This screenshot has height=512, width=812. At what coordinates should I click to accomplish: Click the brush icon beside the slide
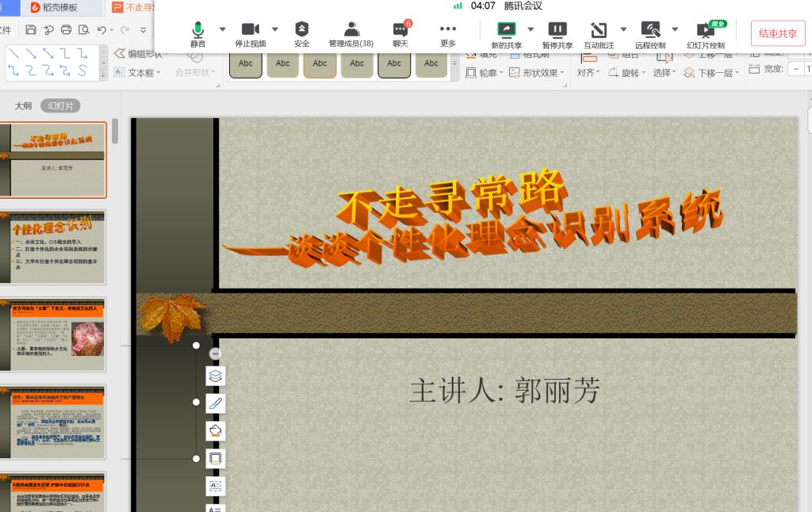[x=216, y=403]
